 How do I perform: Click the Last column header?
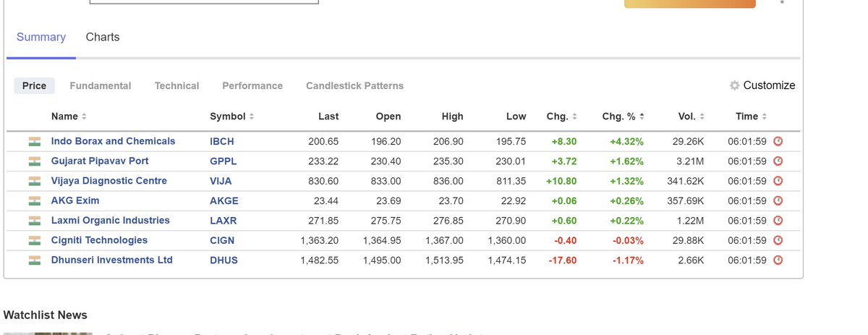[x=328, y=116]
